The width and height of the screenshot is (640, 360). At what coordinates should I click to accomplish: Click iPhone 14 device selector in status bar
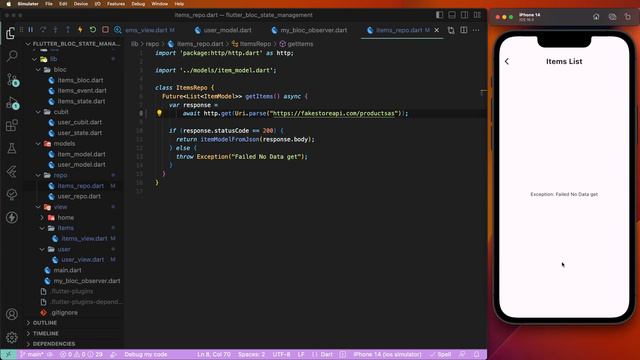click(x=387, y=354)
